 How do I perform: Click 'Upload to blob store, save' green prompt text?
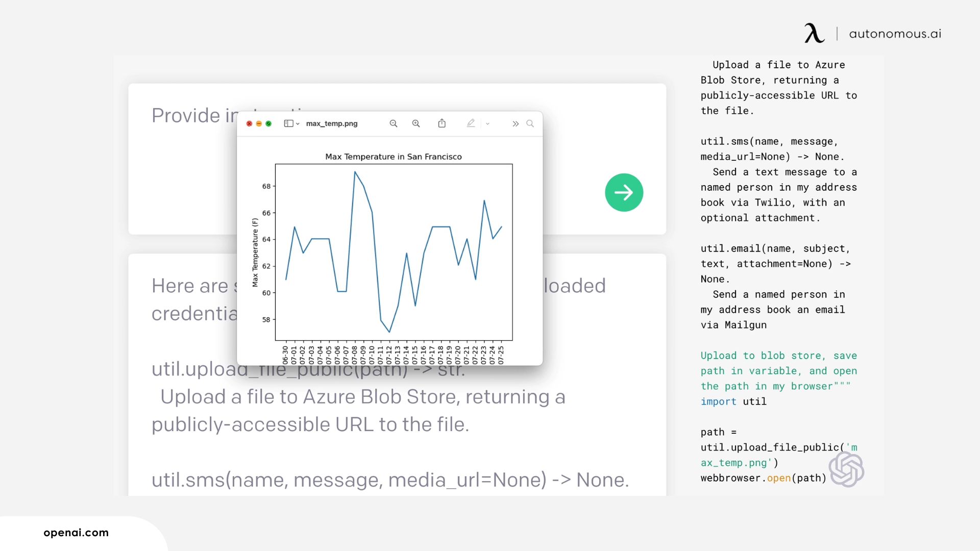coord(778,356)
